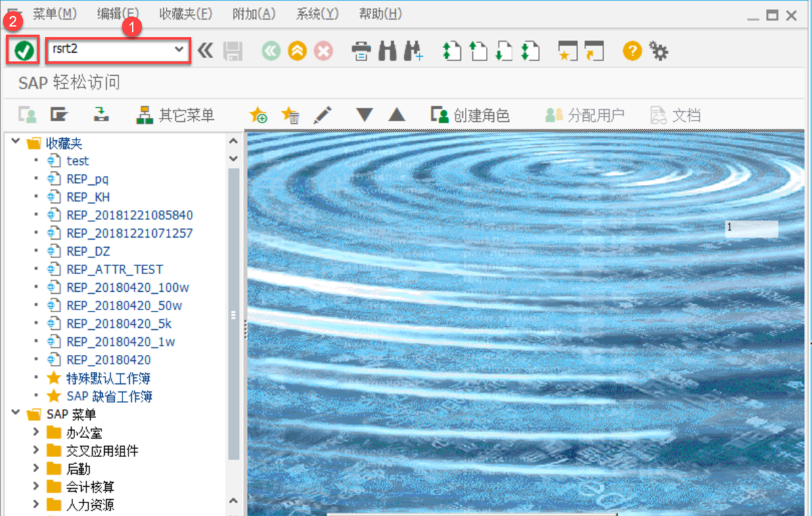Select the test favorite entry
Viewport: 812px width, 516px height.
point(77,160)
